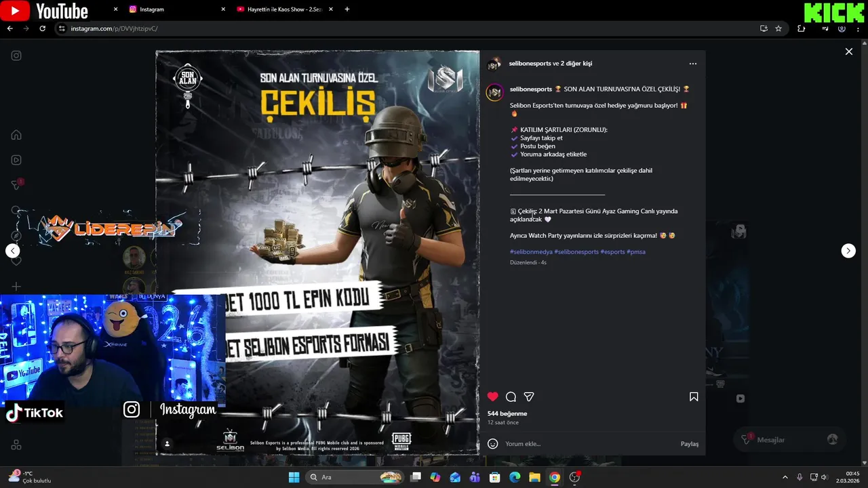Click Chrome icon on the taskbar
This screenshot has height=488, width=868.
(555, 477)
